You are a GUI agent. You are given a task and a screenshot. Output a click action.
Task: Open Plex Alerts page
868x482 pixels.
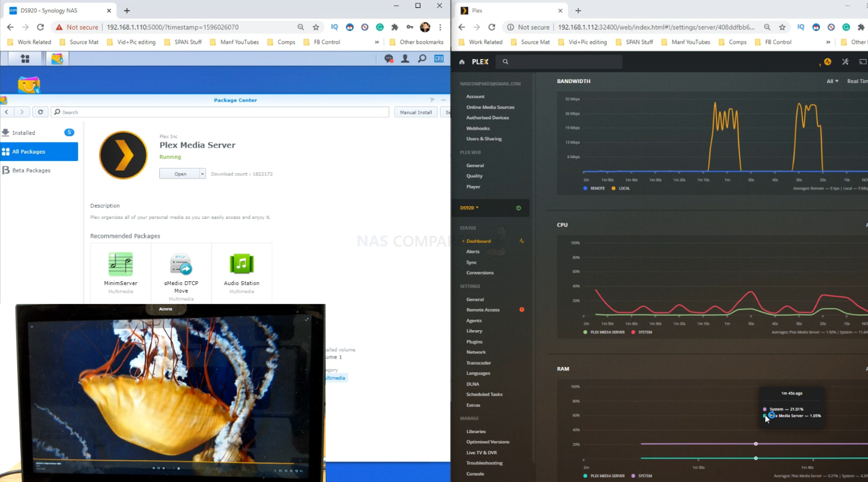point(473,251)
